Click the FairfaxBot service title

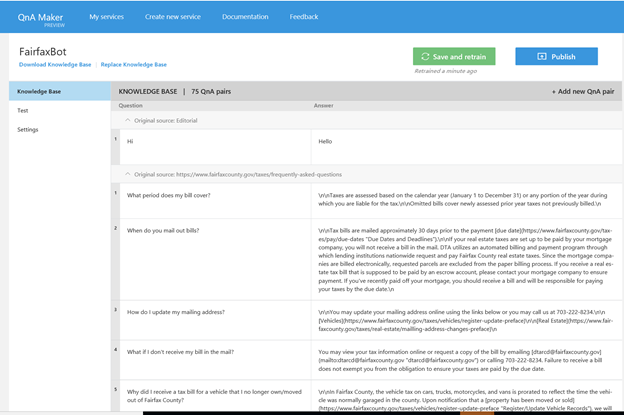[43, 52]
